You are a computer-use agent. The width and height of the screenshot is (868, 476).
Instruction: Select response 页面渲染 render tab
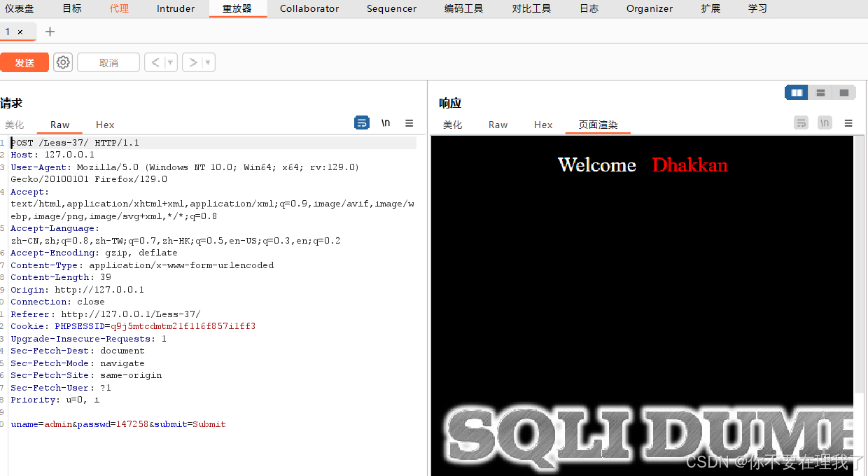[x=598, y=125]
